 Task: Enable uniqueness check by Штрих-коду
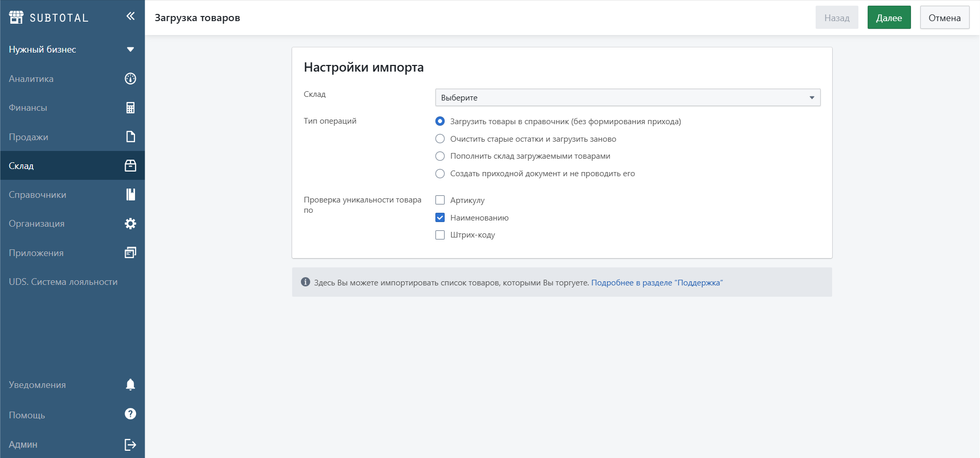tap(440, 235)
